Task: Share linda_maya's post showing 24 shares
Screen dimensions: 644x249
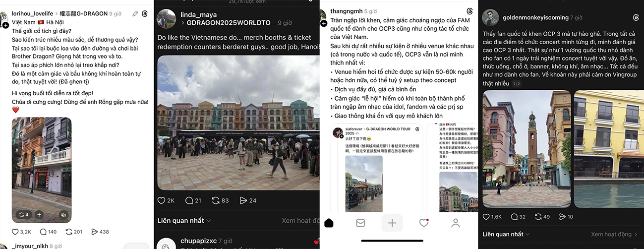Action: point(248,200)
